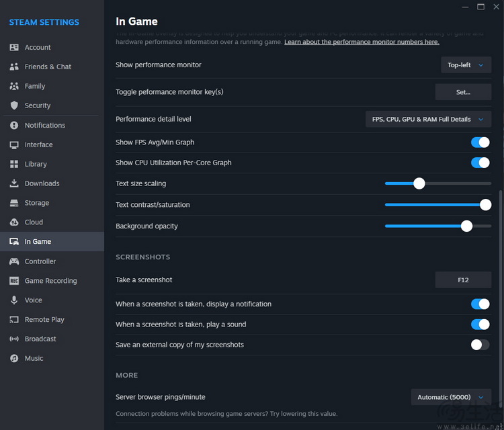Click the STEAM SETTINGS header
Image resolution: width=504 pixels, height=430 pixels.
coord(44,22)
